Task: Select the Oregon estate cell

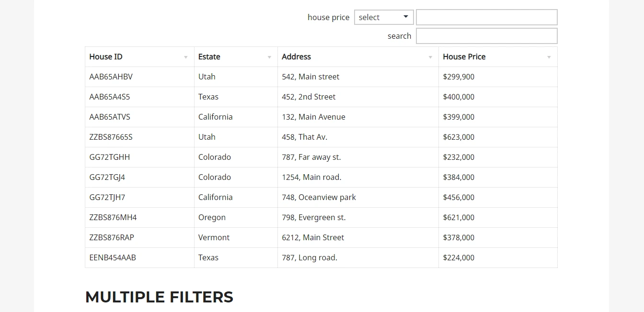Action: pyautogui.click(x=212, y=217)
